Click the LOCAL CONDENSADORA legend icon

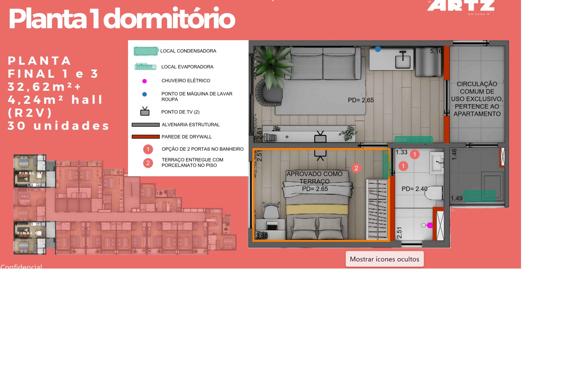146,51
